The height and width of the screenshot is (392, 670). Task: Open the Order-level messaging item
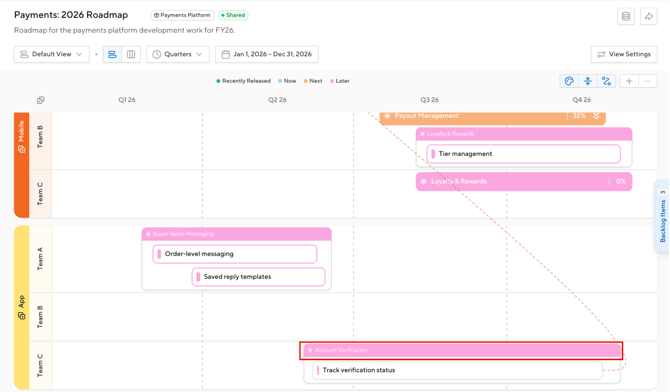(235, 254)
